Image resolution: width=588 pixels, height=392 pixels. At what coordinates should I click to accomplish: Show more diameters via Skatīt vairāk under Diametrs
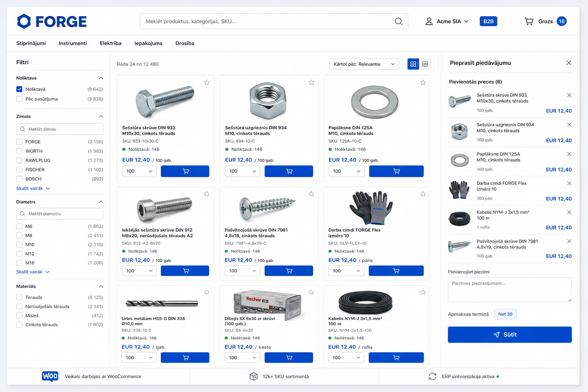click(33, 272)
